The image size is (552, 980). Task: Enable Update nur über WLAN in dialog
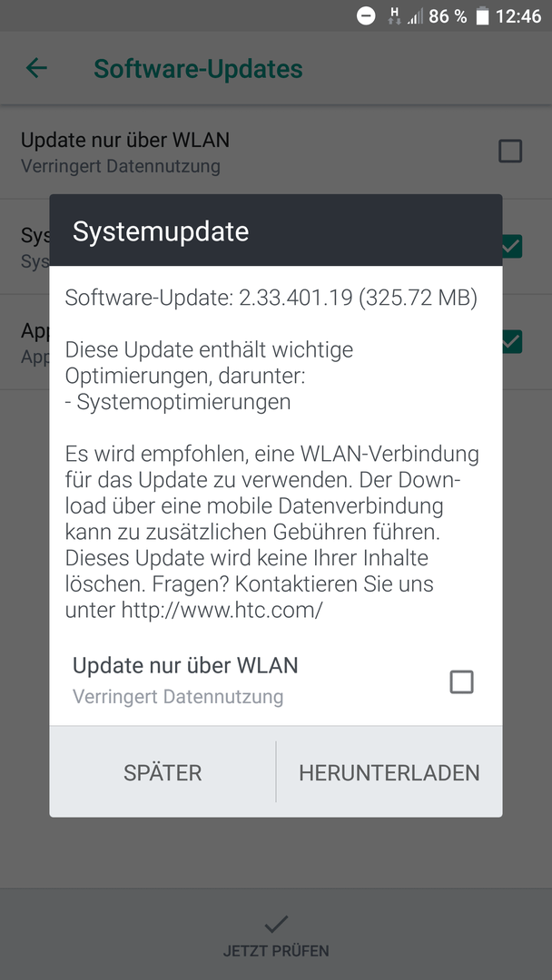(461, 681)
